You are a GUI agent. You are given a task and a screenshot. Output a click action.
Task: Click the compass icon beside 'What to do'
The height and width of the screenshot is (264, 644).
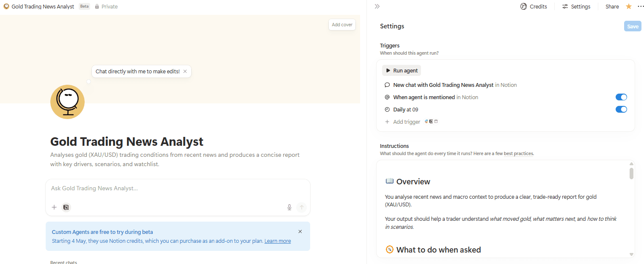(x=390, y=249)
